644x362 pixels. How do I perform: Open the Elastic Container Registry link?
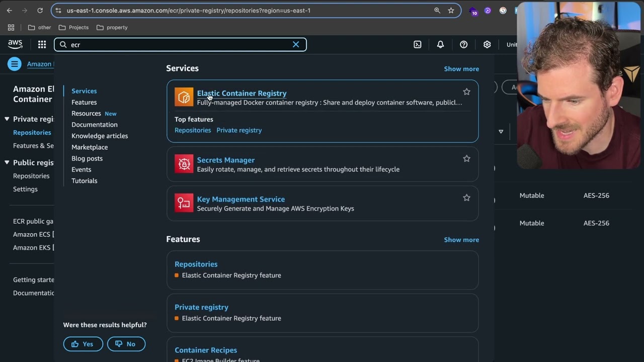(242, 93)
